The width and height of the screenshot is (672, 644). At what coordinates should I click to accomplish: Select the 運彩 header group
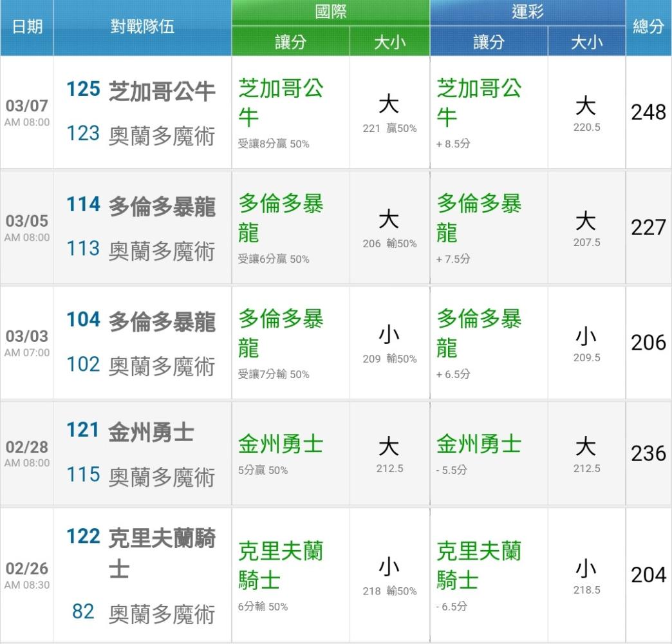(528, 12)
